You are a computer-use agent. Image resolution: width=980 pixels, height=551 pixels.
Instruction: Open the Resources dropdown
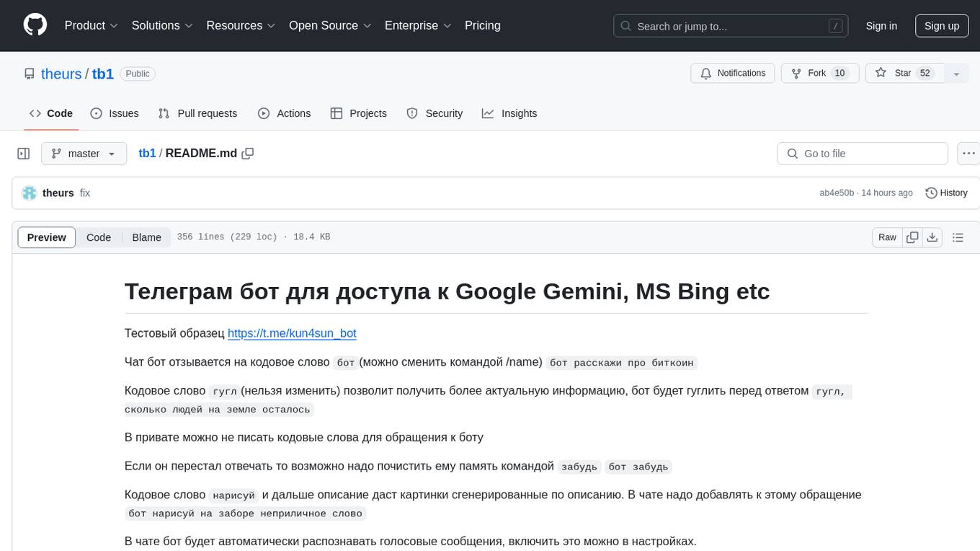point(241,25)
